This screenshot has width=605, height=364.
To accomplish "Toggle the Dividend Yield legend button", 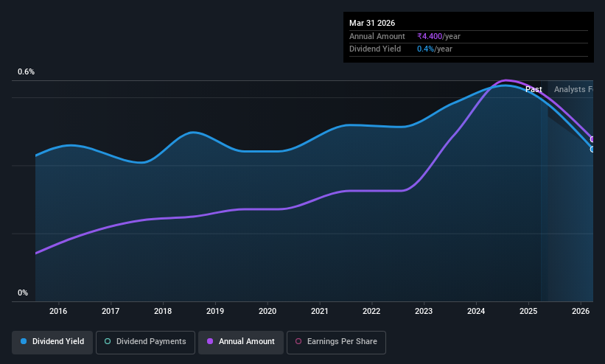I will pyautogui.click(x=52, y=342).
